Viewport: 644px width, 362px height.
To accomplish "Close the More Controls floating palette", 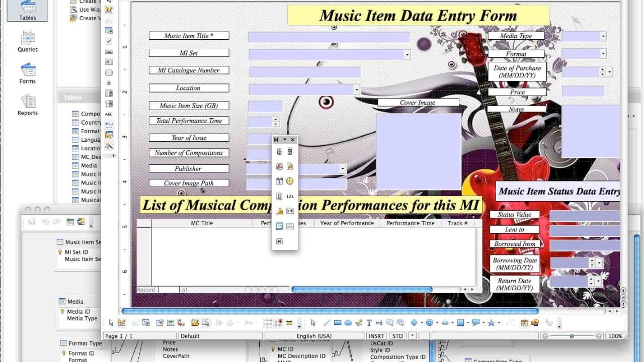I will [293, 140].
